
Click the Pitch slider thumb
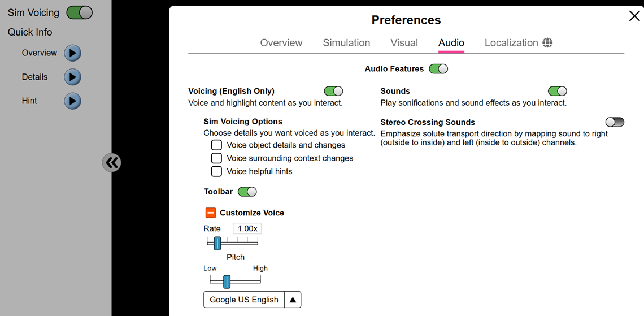click(x=227, y=281)
